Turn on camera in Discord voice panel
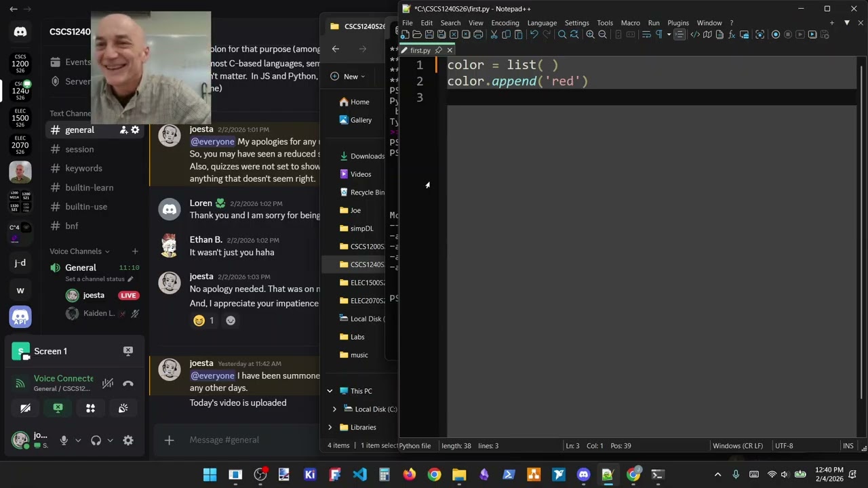 [25, 408]
